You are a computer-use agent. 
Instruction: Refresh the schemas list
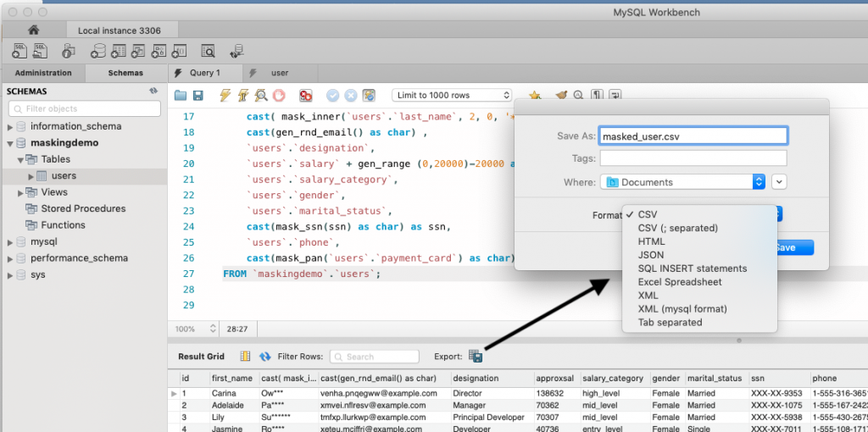[x=153, y=91]
